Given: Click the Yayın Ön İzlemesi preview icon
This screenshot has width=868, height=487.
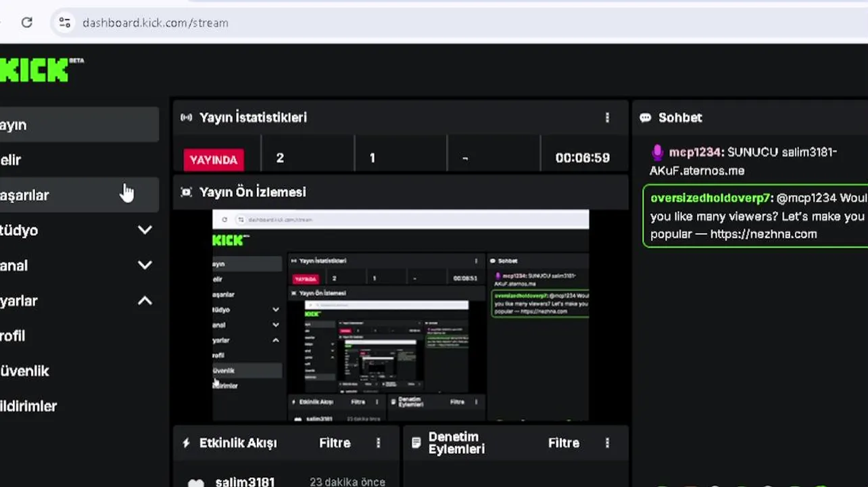Looking at the screenshot, I should coord(186,192).
